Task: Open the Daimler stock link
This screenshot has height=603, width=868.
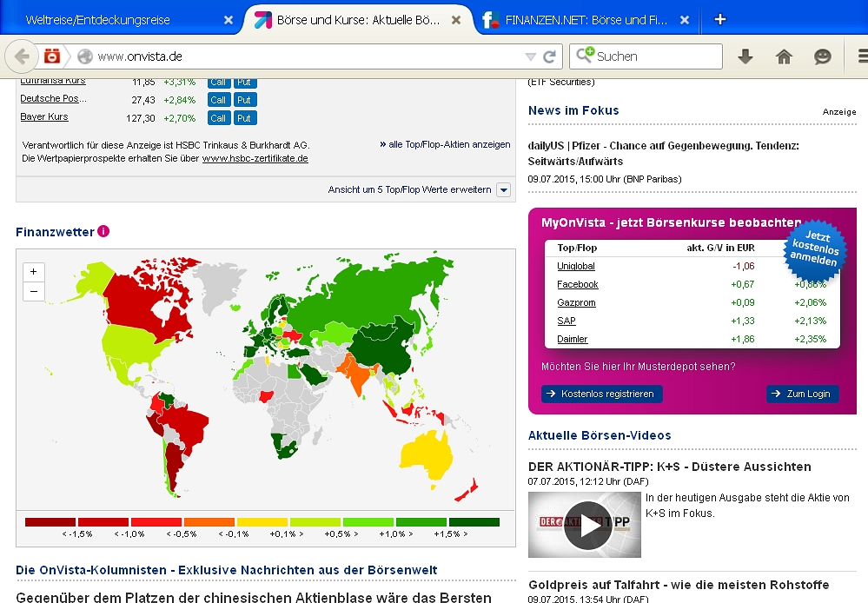Action: point(572,339)
